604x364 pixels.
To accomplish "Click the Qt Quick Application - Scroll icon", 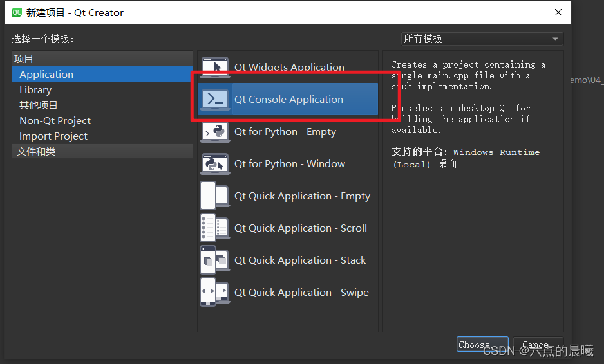I will (215, 228).
